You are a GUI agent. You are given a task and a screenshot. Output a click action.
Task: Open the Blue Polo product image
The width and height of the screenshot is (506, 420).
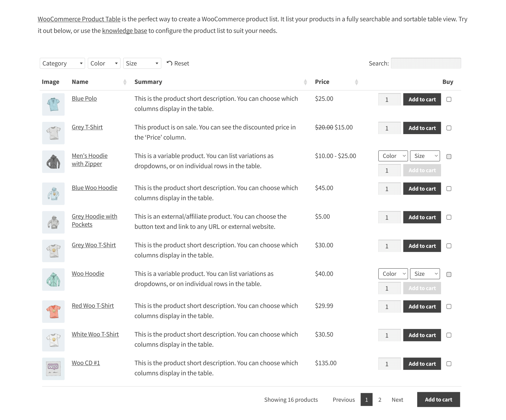point(53,104)
